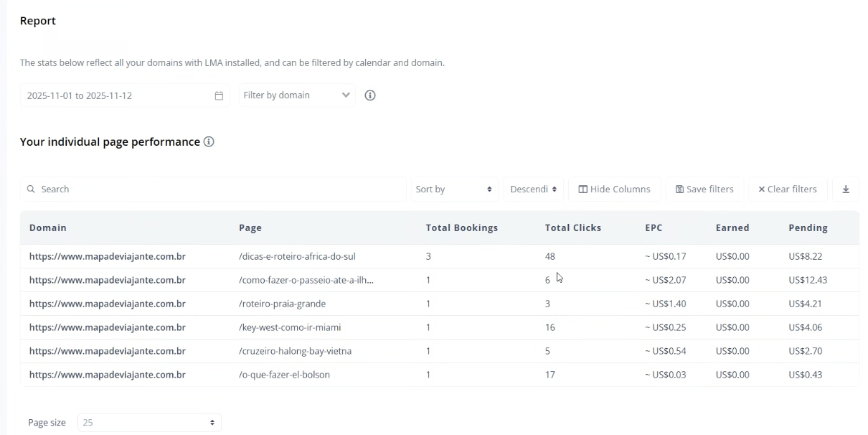Focus the Search text box

pos(215,190)
